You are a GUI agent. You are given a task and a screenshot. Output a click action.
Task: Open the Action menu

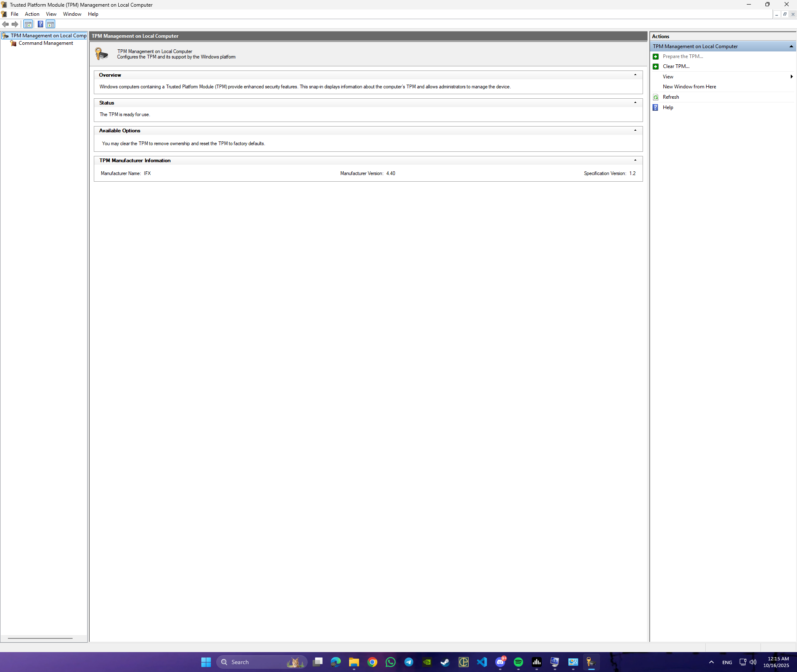32,14
